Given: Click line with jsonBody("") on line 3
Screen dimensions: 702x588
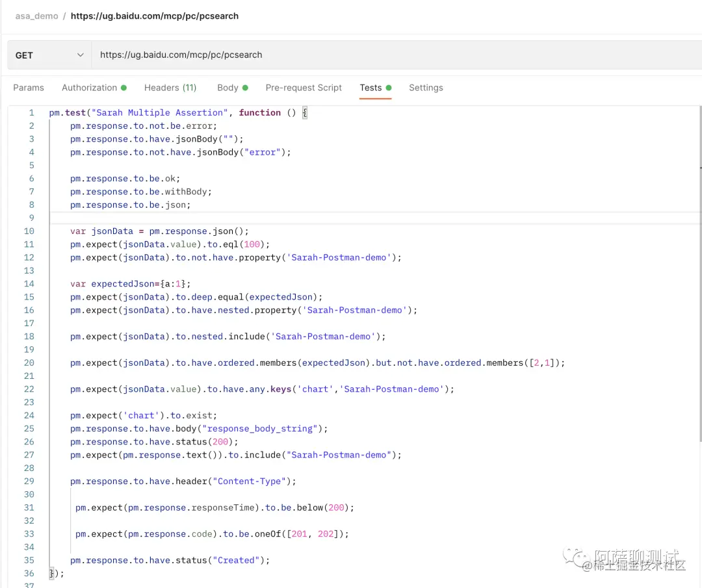Looking at the screenshot, I should 157,139.
